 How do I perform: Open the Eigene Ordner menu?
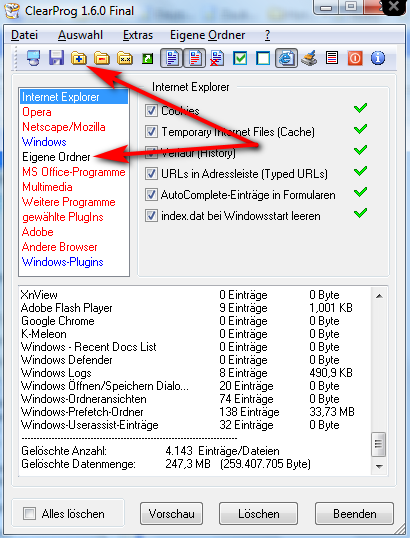[207, 35]
